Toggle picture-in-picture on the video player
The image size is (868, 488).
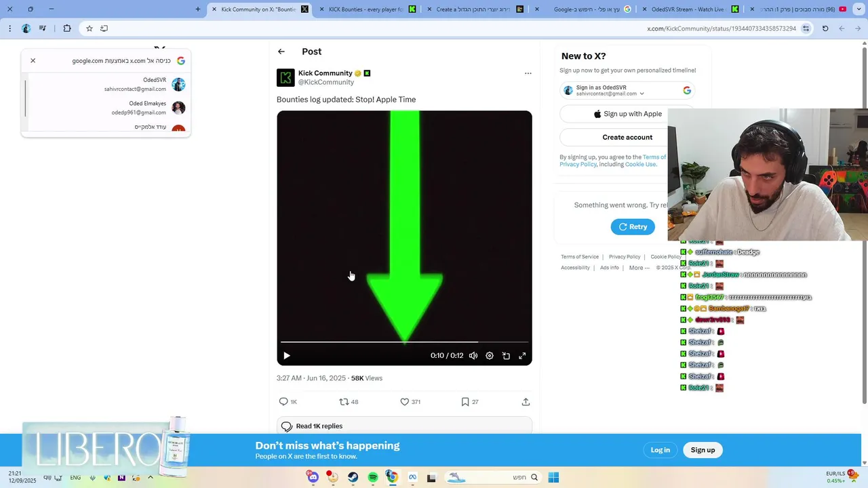(506, 356)
